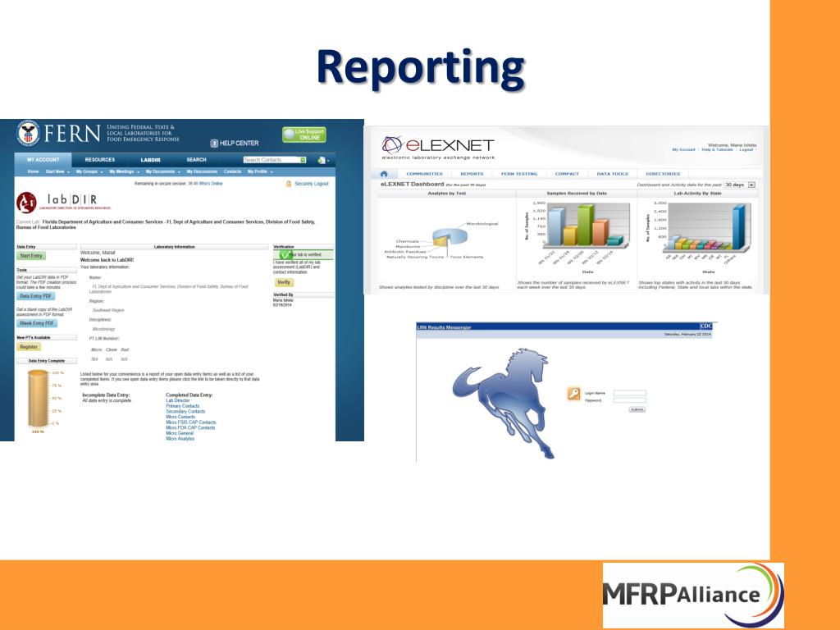Viewport: 840px width, 630px height.
Task: Click the green verified checkmark icon
Action: pos(285,254)
